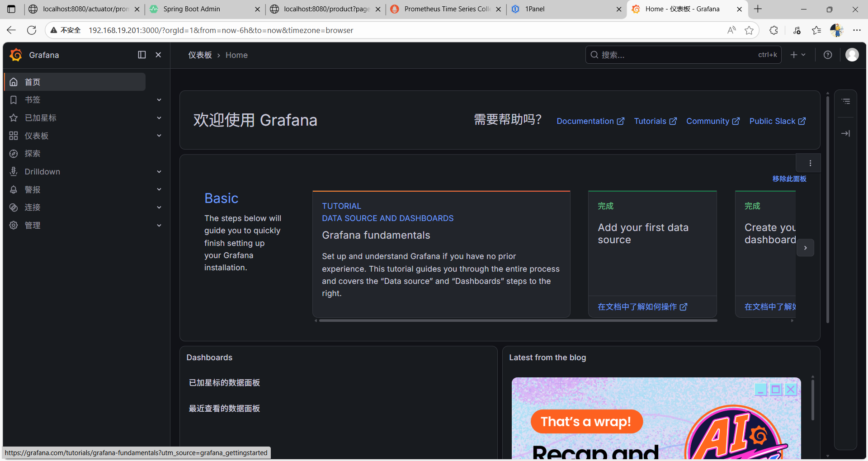Click the Home breadcrumb

[236, 55]
